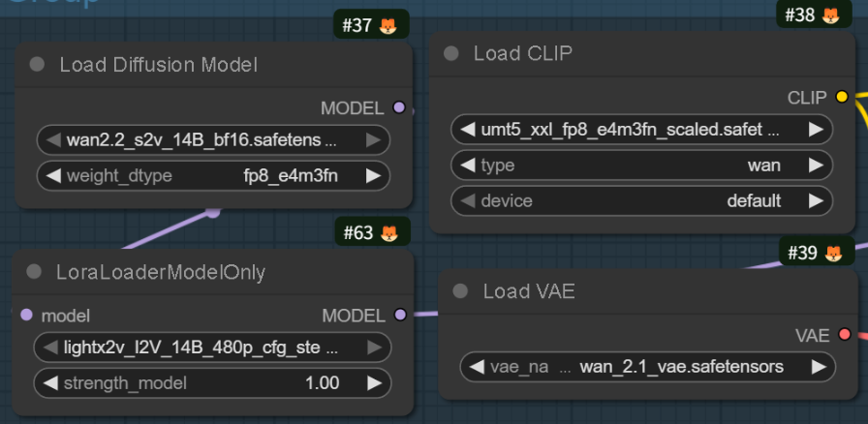Click the Load Diffusion Model node title
Image resolution: width=868 pixels, height=424 pixels.
click(158, 65)
